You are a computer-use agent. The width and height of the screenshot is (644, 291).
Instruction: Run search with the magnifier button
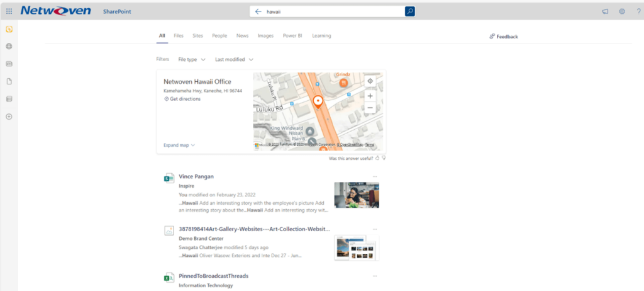point(409,11)
